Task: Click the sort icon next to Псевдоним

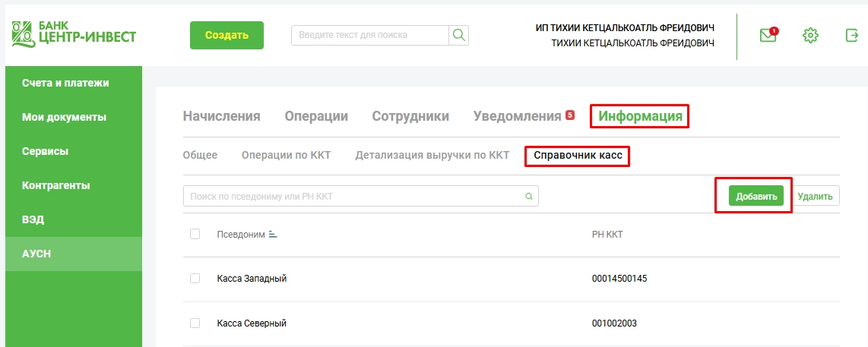Action: [273, 235]
